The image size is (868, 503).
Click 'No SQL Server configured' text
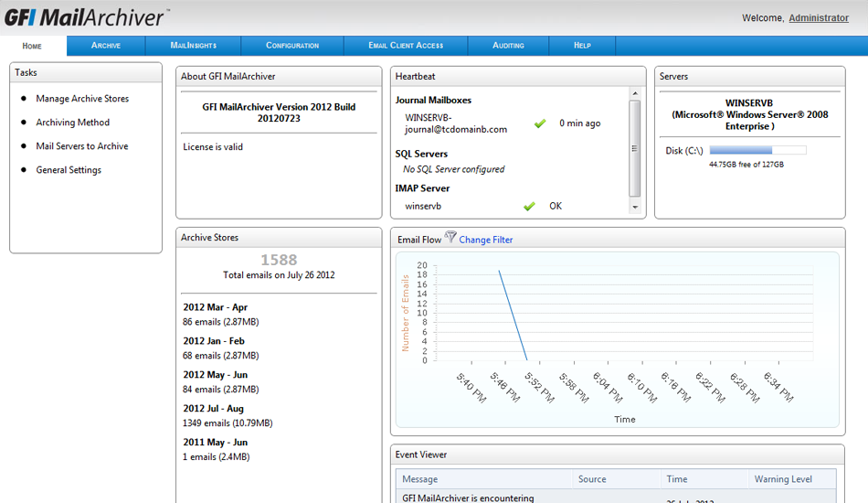pyautogui.click(x=454, y=169)
